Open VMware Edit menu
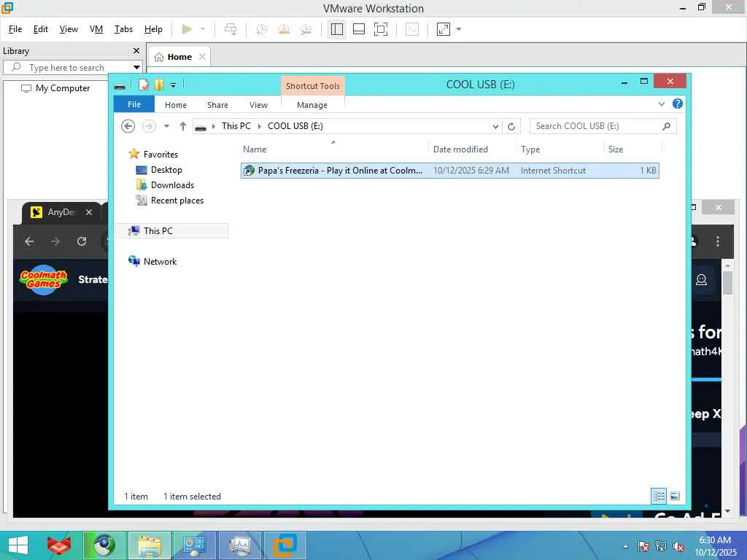Screen dimensions: 747x560 pyautogui.click(x=41, y=29)
